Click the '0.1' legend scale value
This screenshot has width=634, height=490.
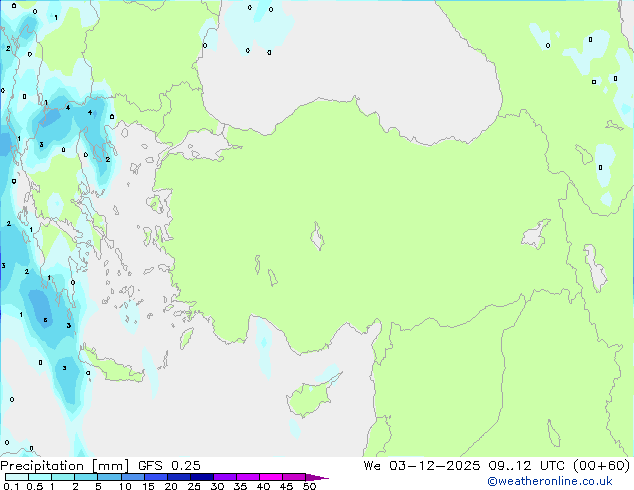coord(11,486)
